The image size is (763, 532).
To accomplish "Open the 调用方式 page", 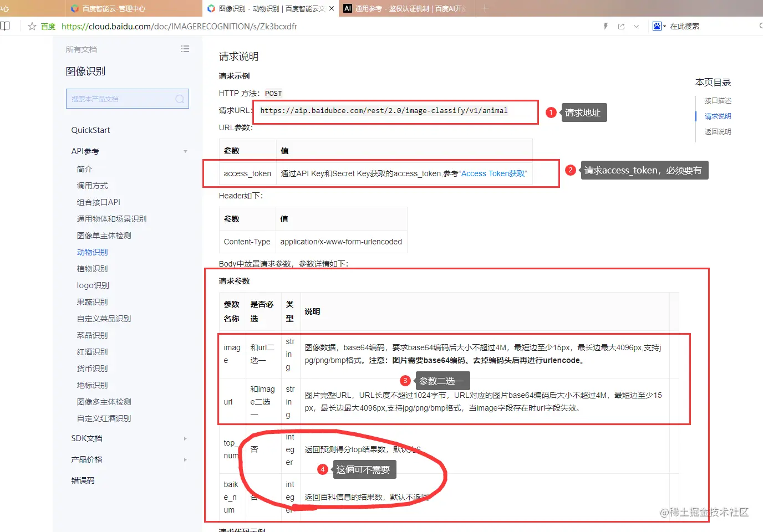I will pyautogui.click(x=92, y=186).
